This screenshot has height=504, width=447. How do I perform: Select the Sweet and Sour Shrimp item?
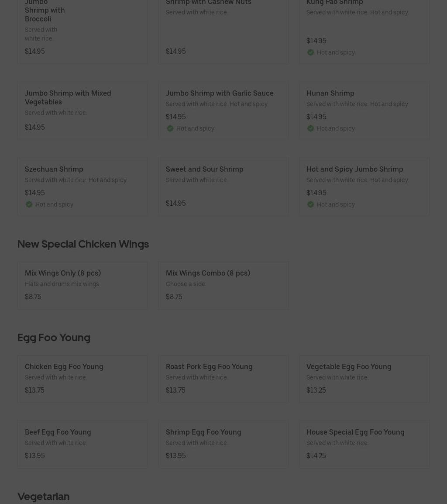click(x=223, y=186)
